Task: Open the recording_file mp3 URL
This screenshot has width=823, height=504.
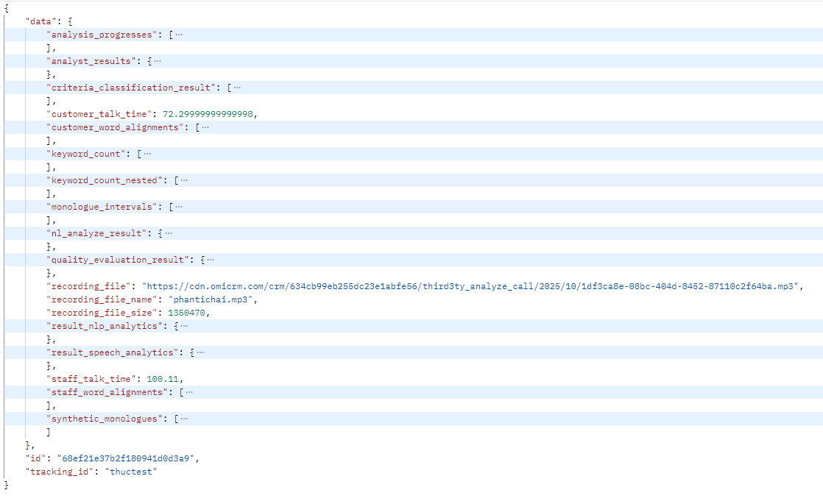Action: (471, 286)
